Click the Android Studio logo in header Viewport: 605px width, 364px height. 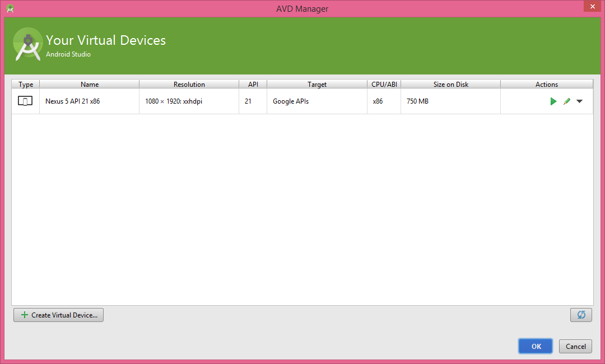(27, 45)
